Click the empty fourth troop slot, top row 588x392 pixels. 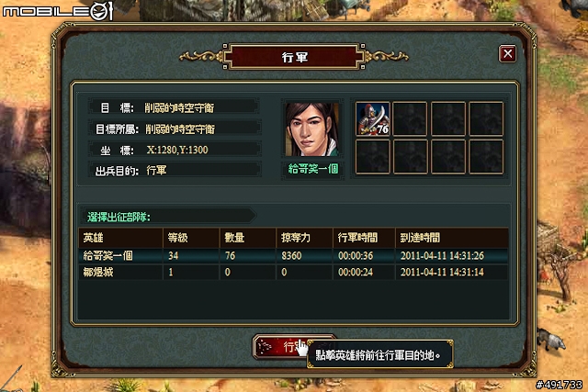tap(486, 118)
